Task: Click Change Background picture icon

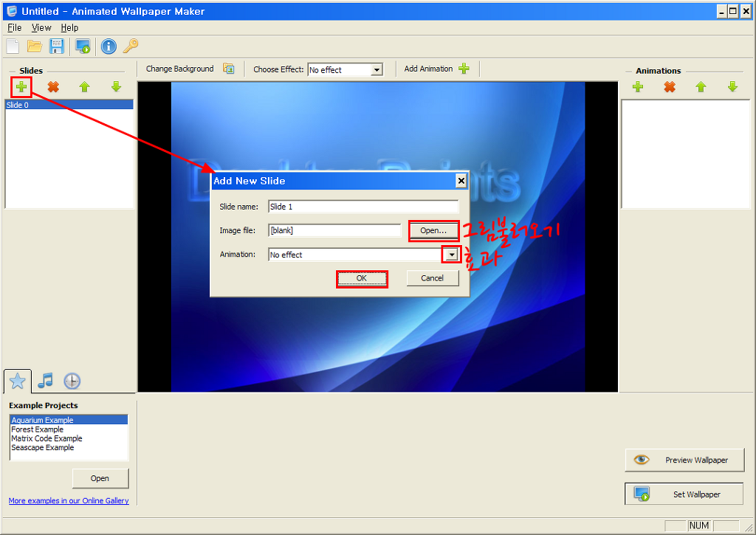Action: pyautogui.click(x=229, y=69)
